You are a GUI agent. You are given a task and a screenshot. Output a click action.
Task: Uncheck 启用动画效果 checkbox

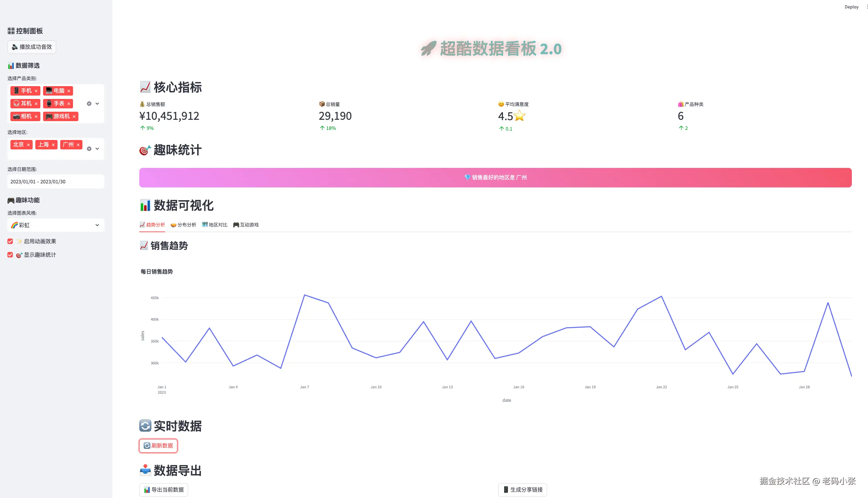click(10, 242)
